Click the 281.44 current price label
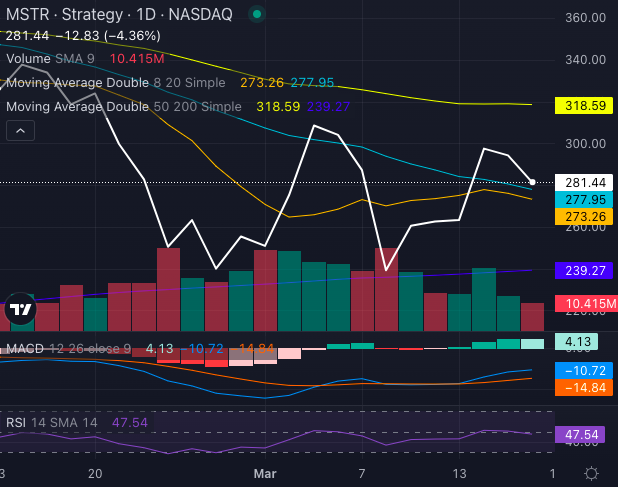This screenshot has width=618, height=487. 581,183
